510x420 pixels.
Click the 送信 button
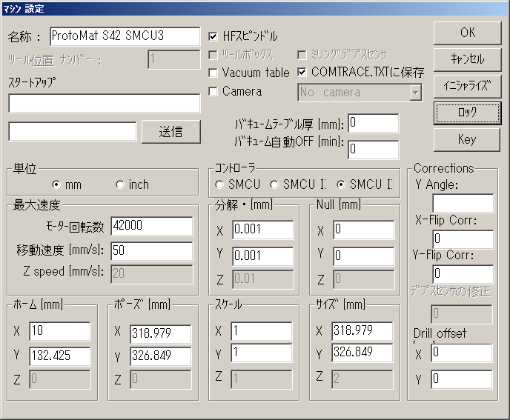point(171,132)
